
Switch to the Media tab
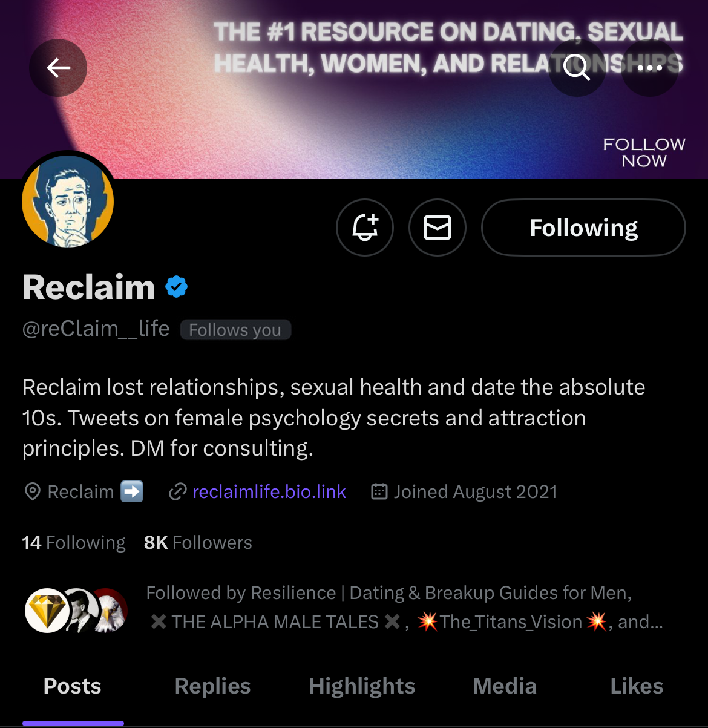point(505,686)
